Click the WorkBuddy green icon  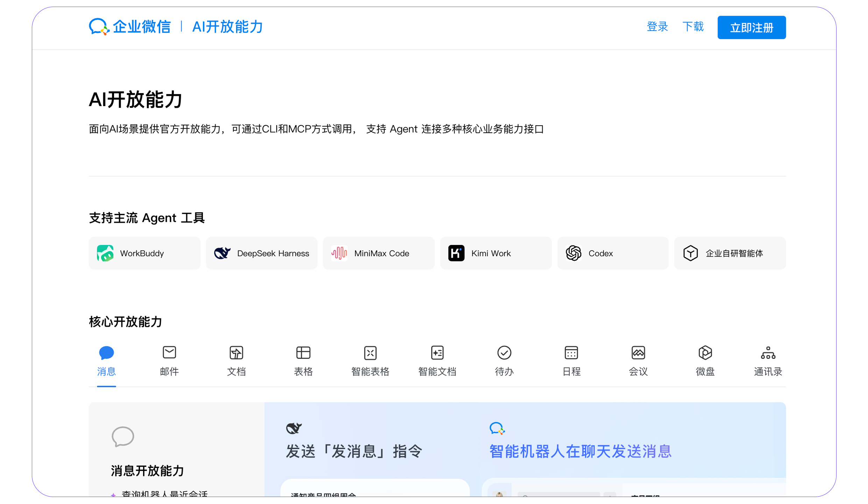pyautogui.click(x=105, y=253)
